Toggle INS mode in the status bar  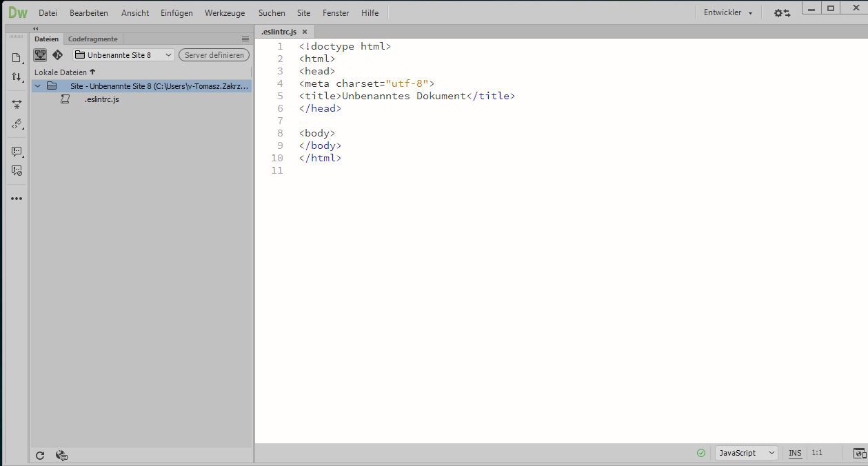(795, 453)
